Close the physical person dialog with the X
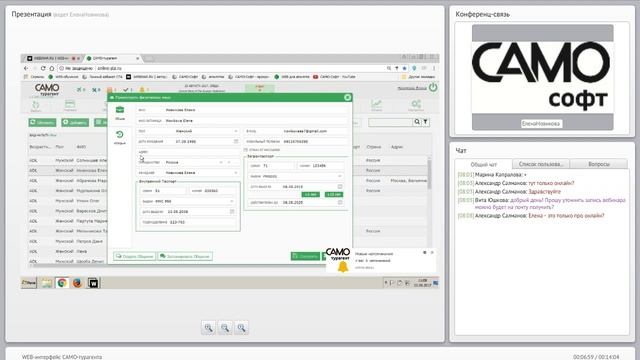The width and height of the screenshot is (640, 360). tap(347, 97)
